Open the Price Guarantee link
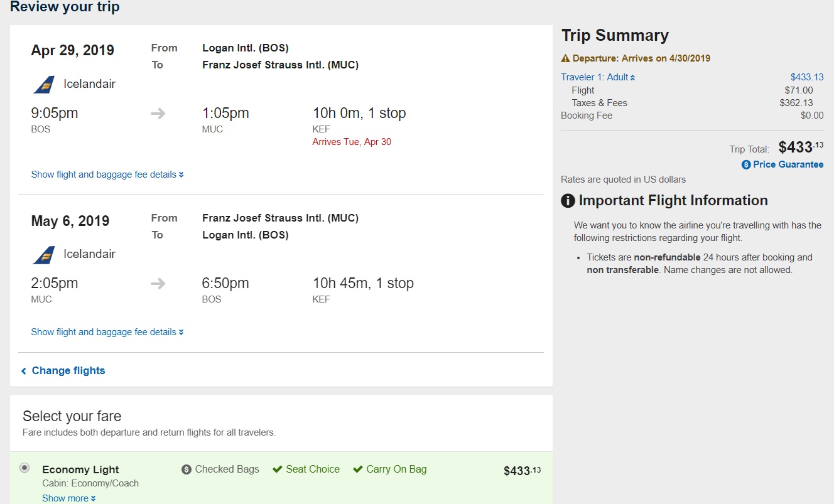The image size is (834, 504). point(788,164)
